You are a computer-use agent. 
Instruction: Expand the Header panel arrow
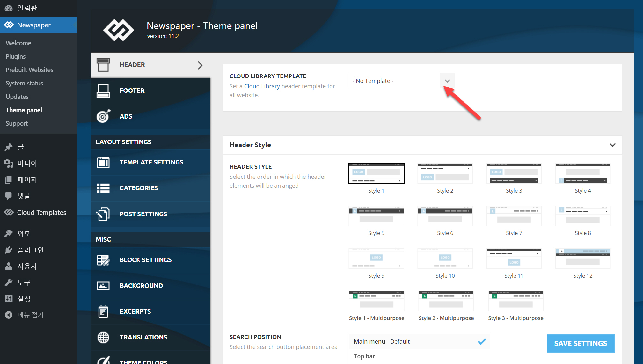click(x=200, y=65)
